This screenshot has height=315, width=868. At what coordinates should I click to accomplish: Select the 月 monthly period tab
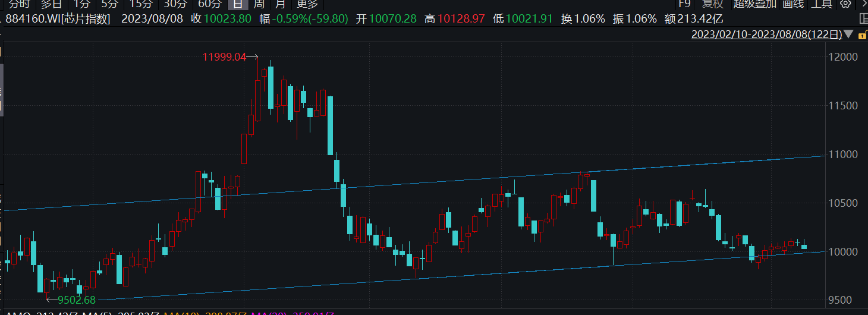[280, 4]
